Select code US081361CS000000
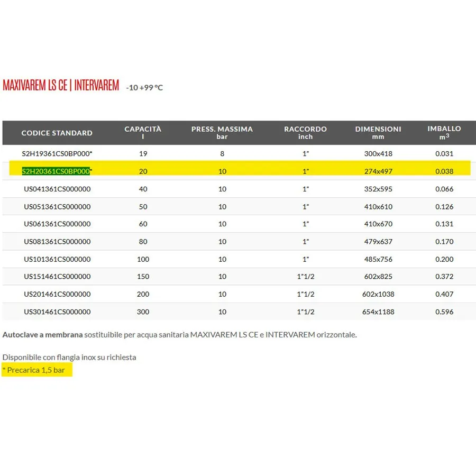The image size is (476, 476). point(57,242)
